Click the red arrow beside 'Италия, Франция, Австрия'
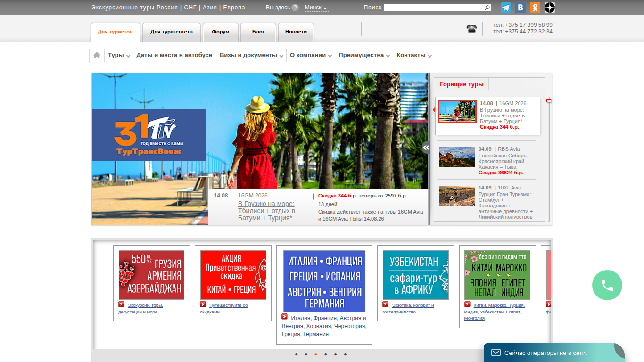Screen dimensions: 644x362 click(x=285, y=317)
